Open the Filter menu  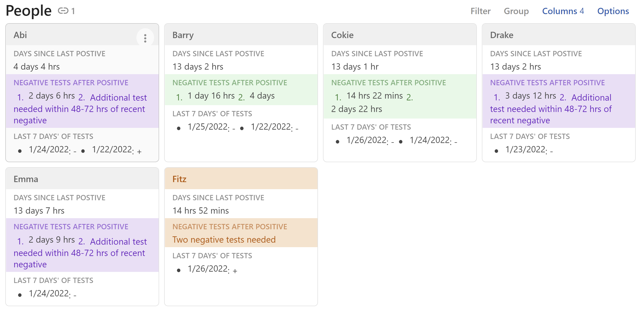480,11
